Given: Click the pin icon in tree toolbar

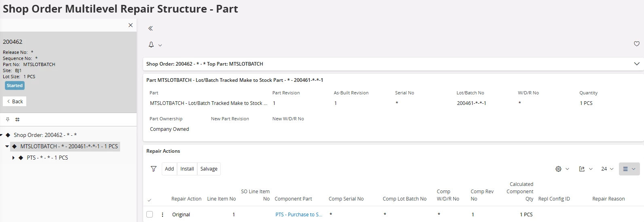Looking at the screenshot, I should 8,120.
